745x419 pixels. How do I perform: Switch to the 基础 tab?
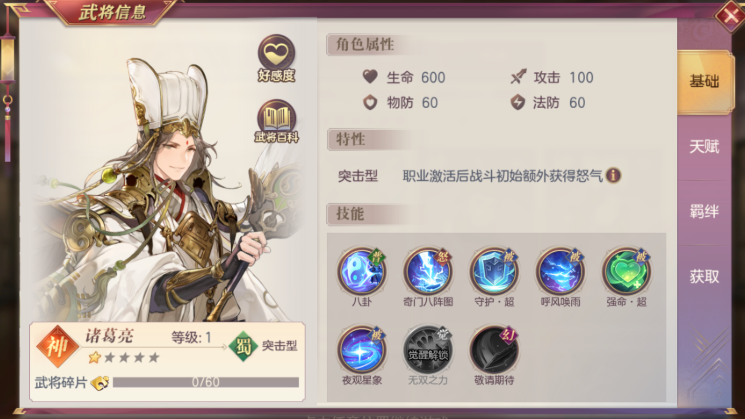[x=704, y=82]
